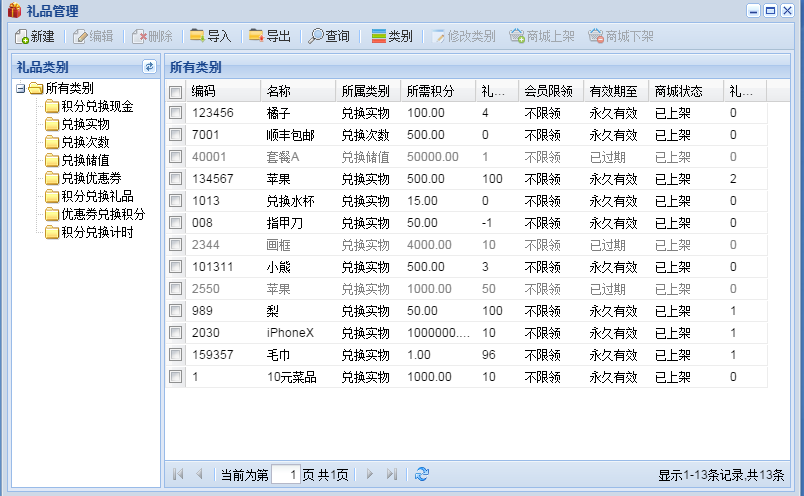804x496 pixels.
Task: Open the 导入 import function
Action: click(211, 36)
